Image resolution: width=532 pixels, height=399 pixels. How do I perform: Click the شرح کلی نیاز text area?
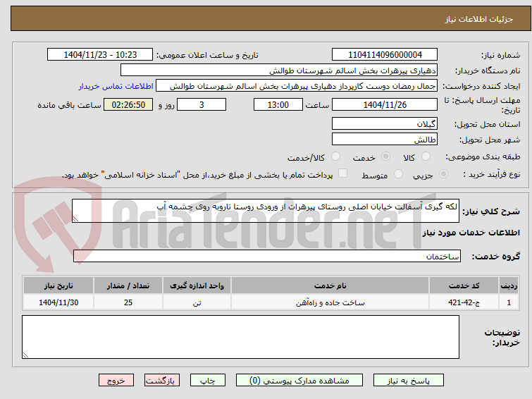pos(266,211)
